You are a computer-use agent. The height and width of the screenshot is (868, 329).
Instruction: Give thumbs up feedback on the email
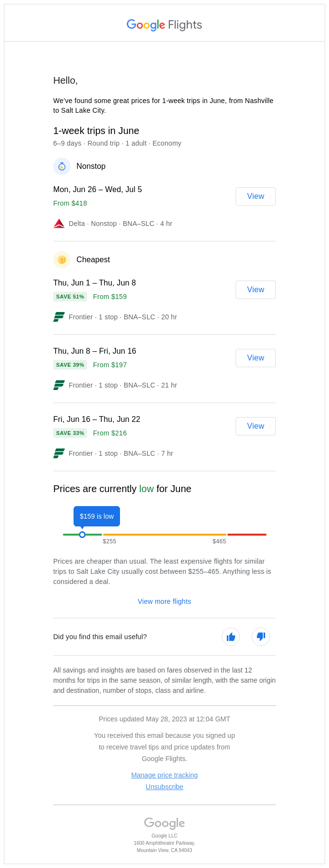231,637
